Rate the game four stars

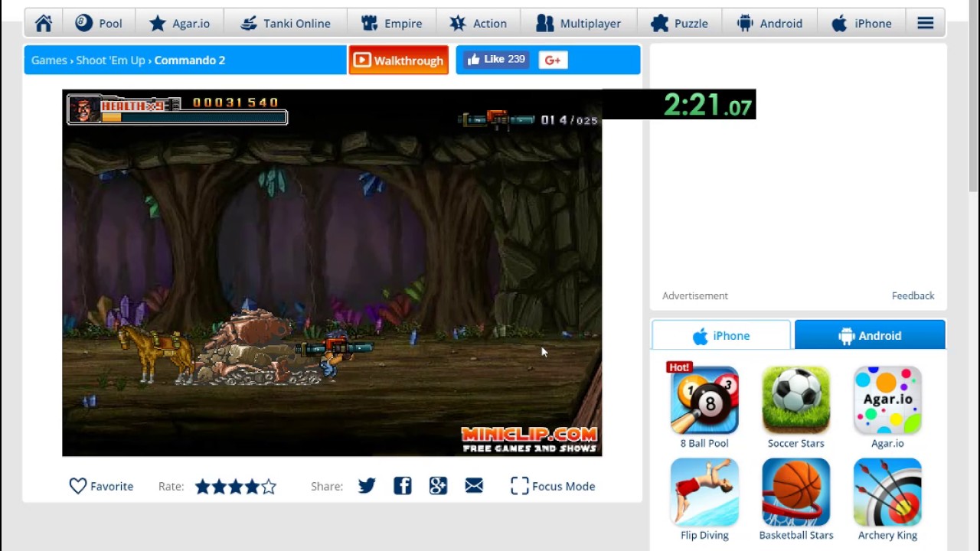(x=252, y=486)
